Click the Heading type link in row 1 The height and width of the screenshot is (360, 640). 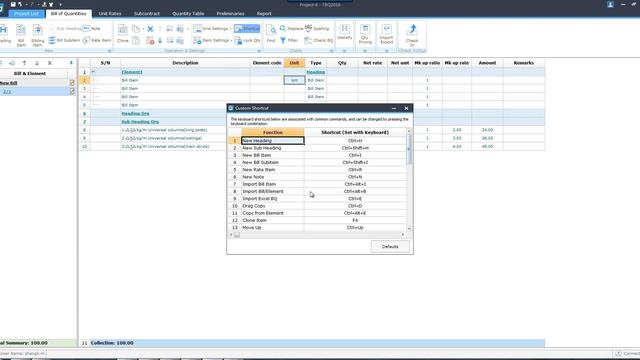(316, 72)
